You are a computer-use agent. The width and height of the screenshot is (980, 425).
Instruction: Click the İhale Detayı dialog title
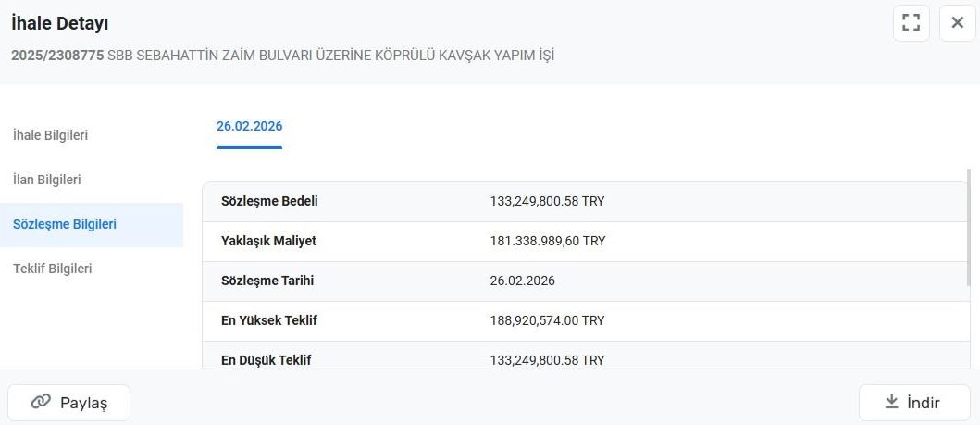pos(59,23)
